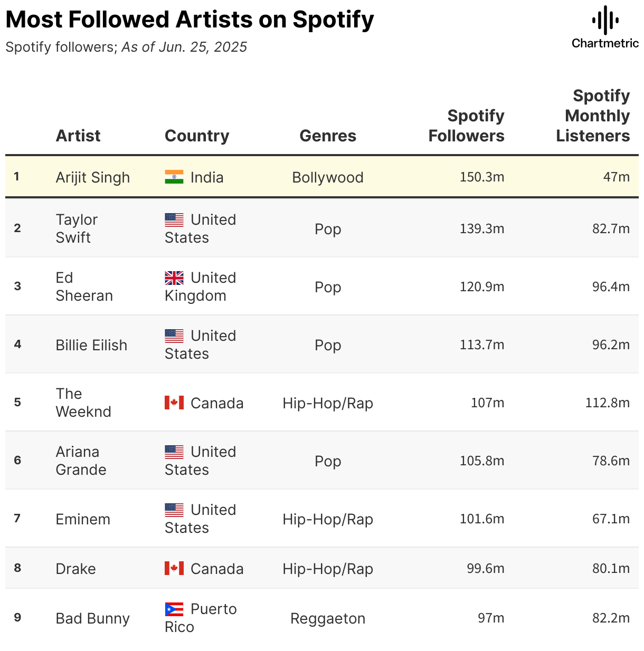Click Drake's 99.6m followers value

[x=486, y=568]
